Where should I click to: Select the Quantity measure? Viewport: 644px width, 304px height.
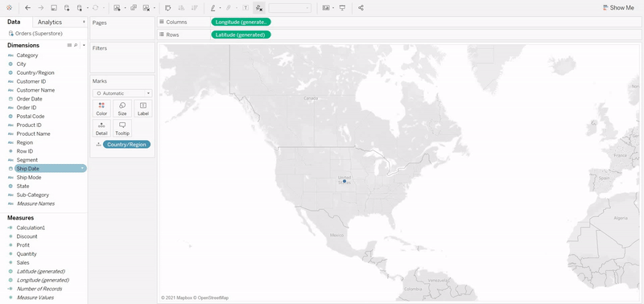[27, 254]
